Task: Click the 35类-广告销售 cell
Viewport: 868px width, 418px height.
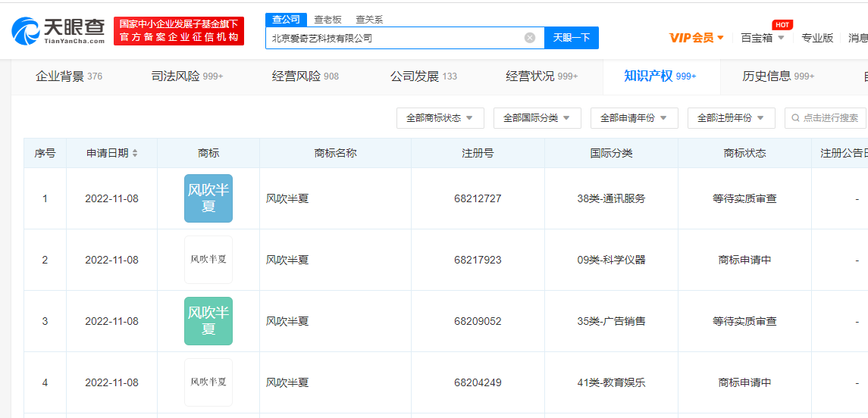Action: click(611, 321)
